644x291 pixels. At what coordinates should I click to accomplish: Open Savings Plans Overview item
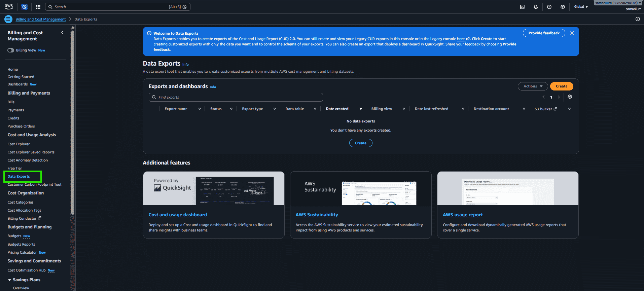[x=21, y=288]
